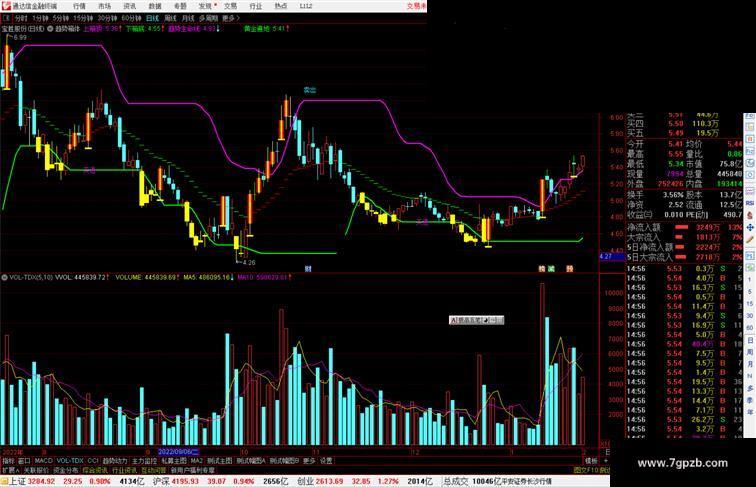
Task: Open the 互动问答 tab
Action: (x=154, y=470)
